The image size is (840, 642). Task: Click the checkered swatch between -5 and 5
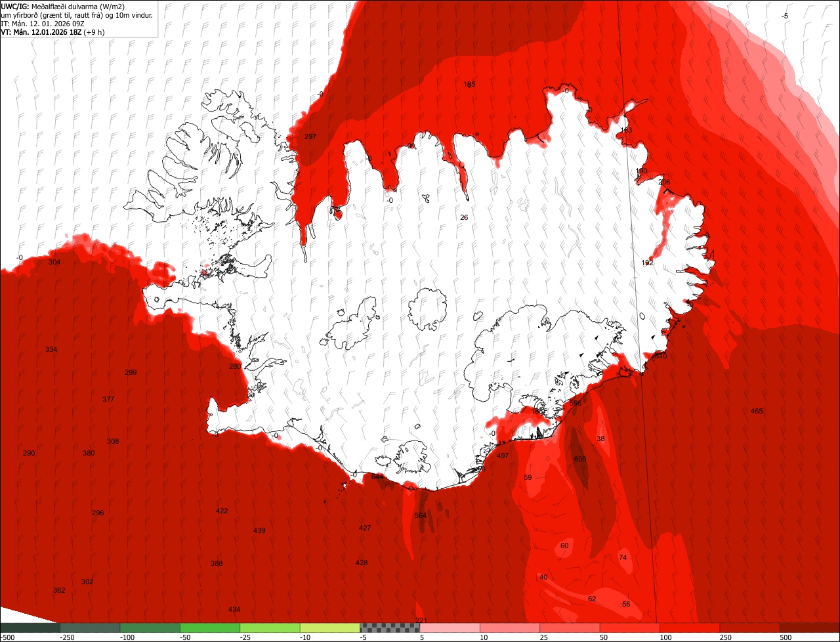[x=390, y=628]
